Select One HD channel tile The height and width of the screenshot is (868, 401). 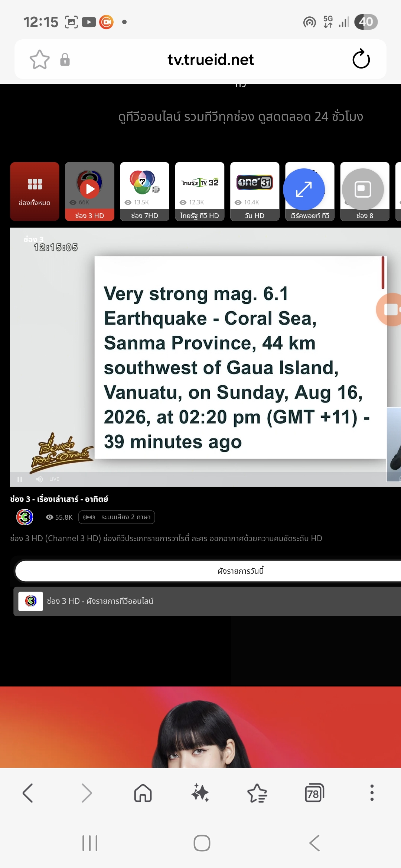[x=254, y=191]
